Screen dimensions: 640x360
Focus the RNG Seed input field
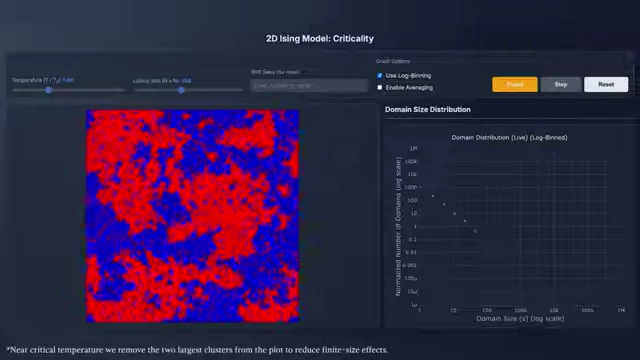[x=309, y=86]
